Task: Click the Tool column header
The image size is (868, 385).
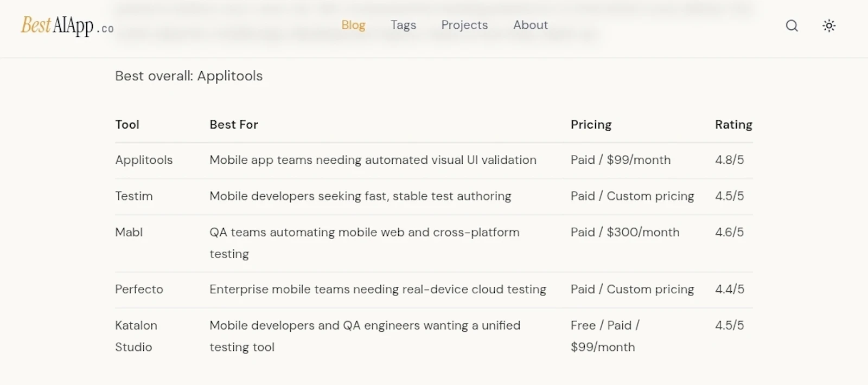Action: click(127, 125)
